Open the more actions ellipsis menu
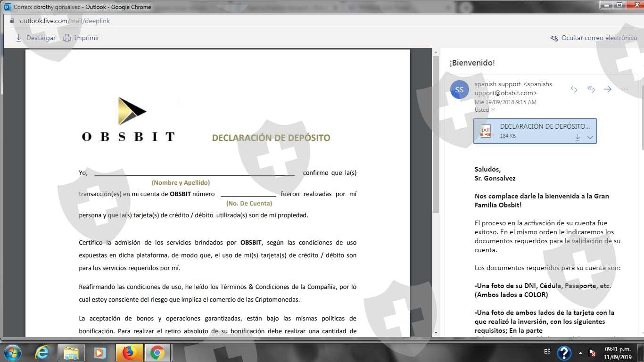 (x=625, y=89)
